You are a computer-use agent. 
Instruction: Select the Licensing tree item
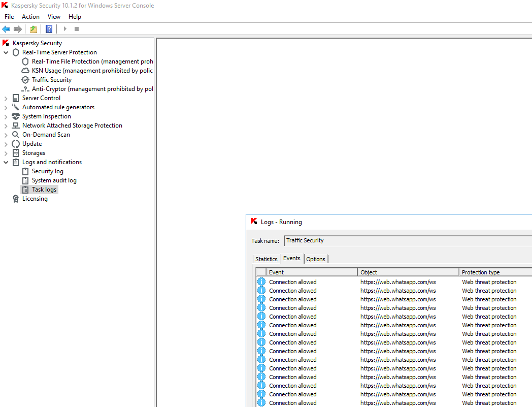[x=35, y=199]
